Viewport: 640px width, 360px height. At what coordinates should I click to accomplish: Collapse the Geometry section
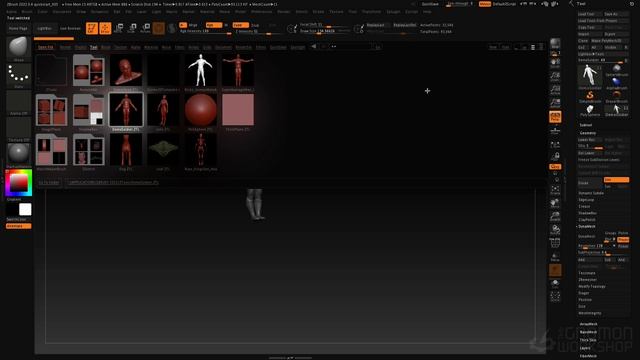588,133
